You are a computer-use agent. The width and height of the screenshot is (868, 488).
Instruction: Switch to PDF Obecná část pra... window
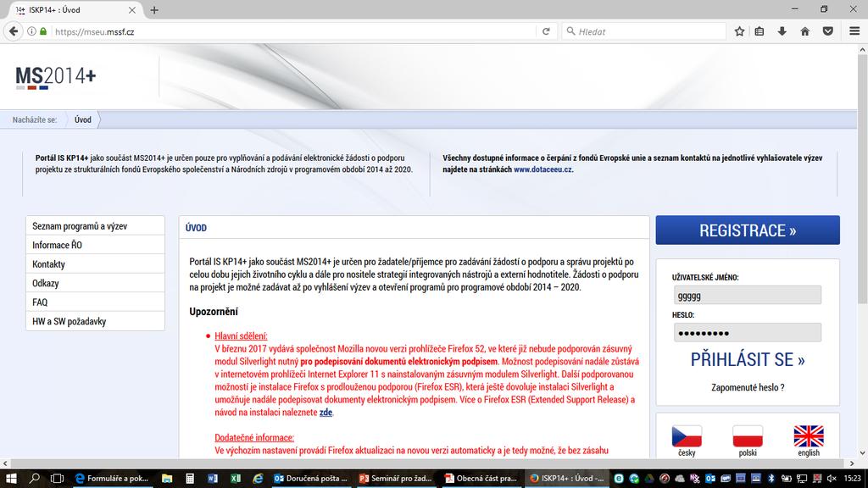(x=481, y=478)
